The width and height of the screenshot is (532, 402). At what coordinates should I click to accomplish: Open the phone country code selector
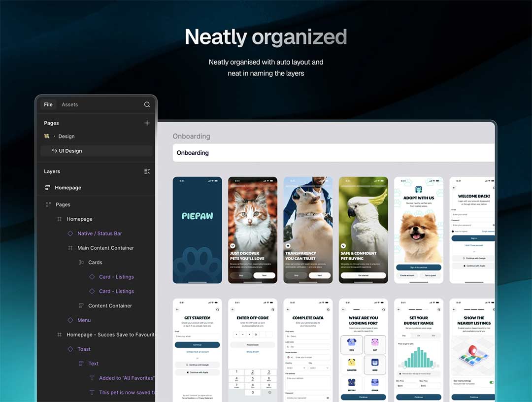[x=289, y=357]
